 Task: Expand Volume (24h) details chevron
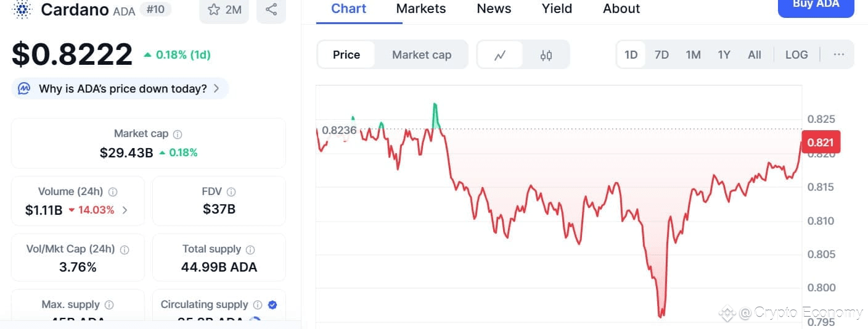125,210
